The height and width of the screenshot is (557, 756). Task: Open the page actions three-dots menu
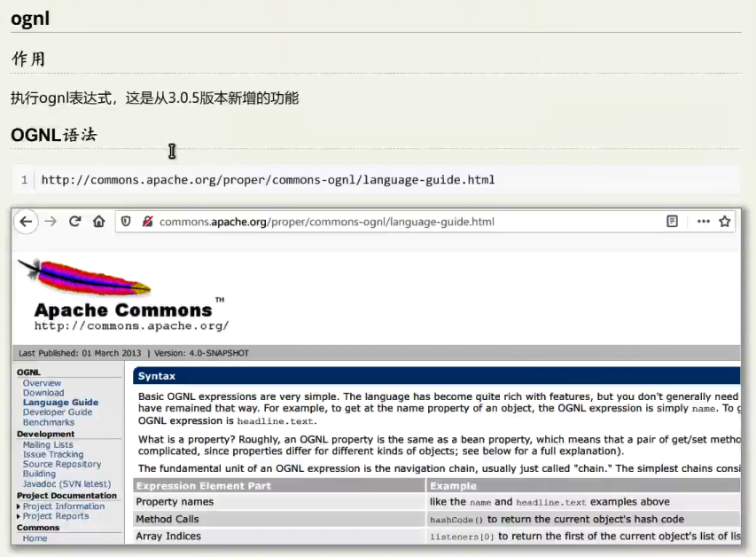(x=704, y=222)
